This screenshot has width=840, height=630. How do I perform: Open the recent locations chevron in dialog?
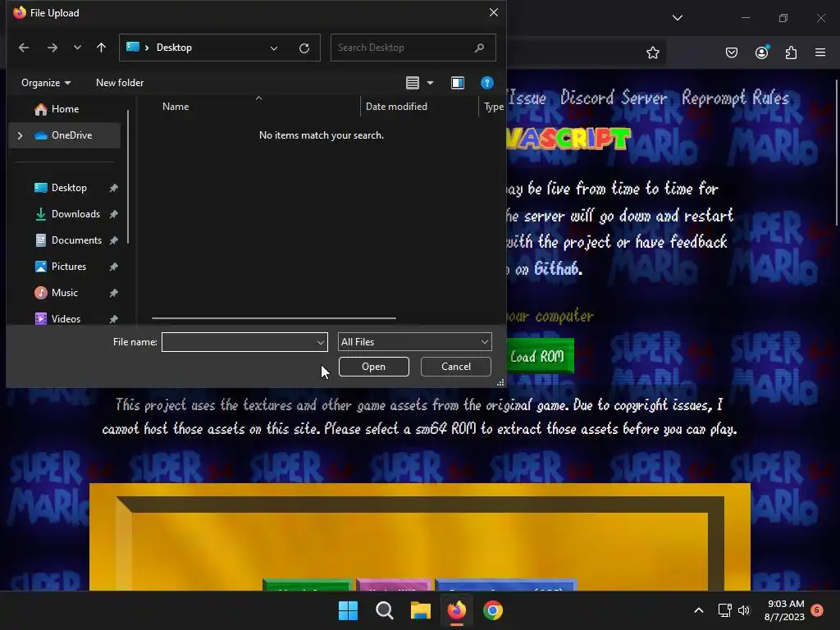(77, 48)
